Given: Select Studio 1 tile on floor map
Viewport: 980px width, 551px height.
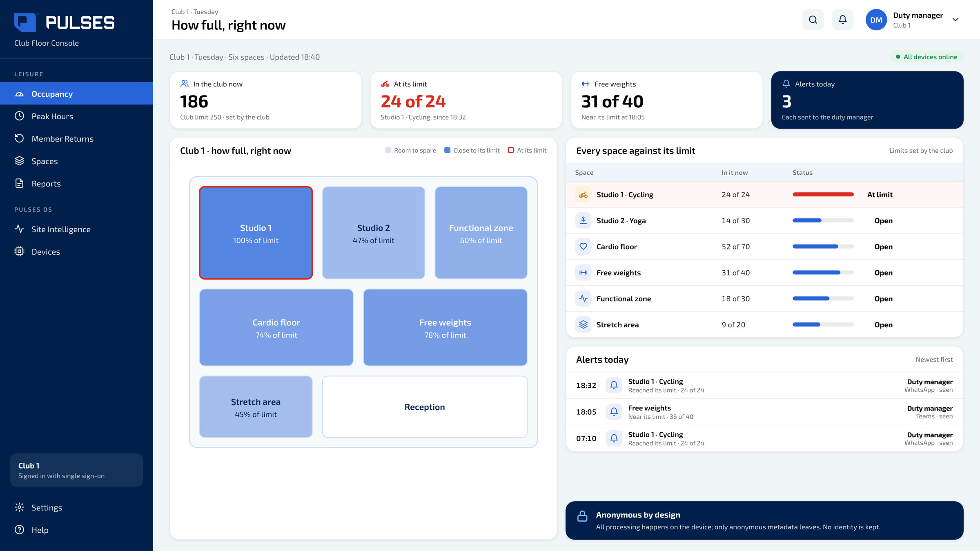Looking at the screenshot, I should tap(256, 233).
